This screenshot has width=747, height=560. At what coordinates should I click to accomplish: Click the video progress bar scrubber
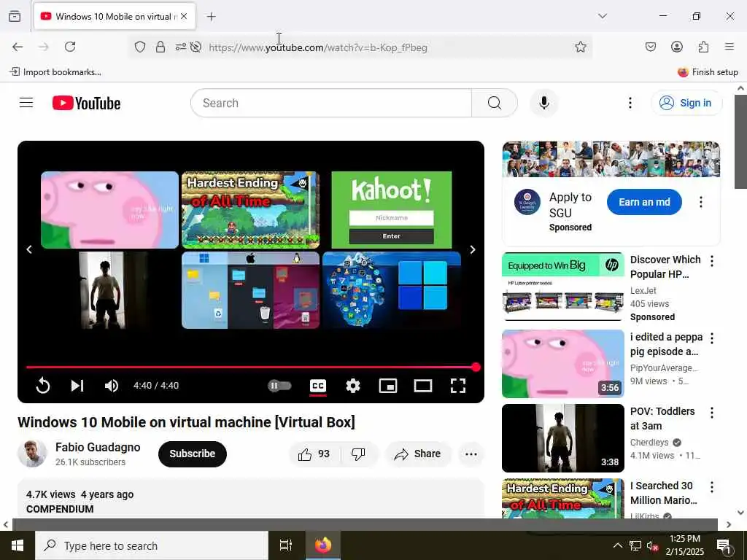476,367
